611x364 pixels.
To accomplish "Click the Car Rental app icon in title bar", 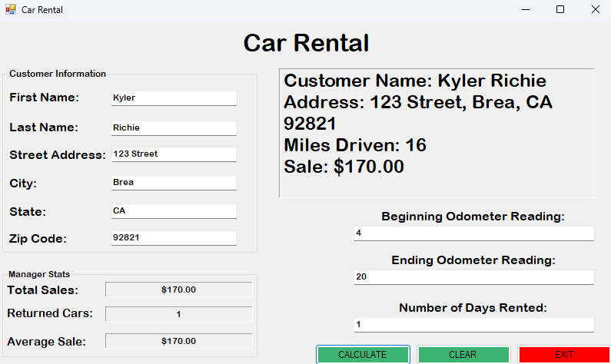I will coord(10,10).
